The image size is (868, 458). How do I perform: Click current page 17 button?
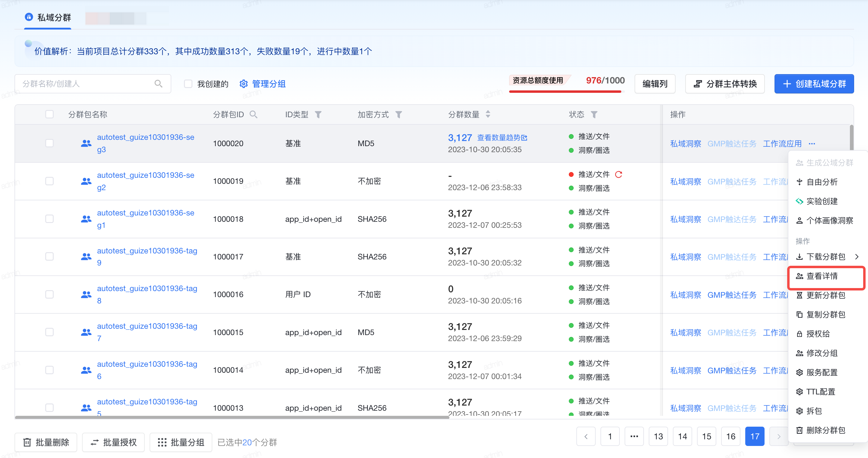755,437
